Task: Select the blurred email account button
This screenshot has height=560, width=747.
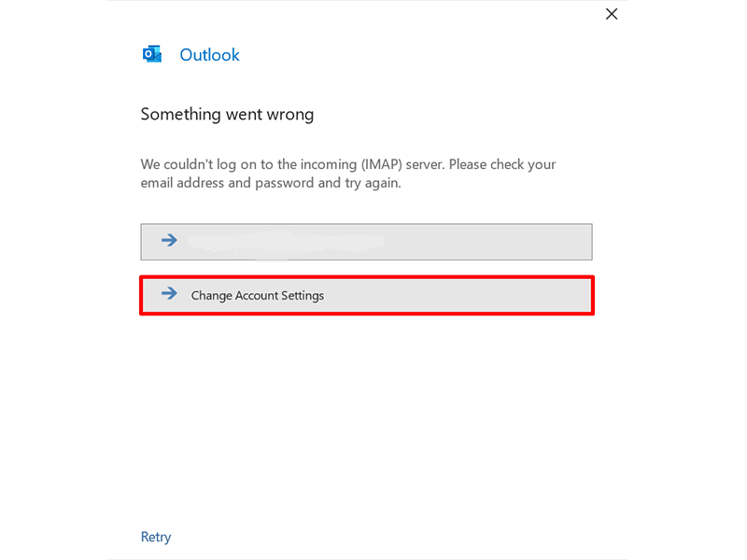Action: click(x=366, y=241)
